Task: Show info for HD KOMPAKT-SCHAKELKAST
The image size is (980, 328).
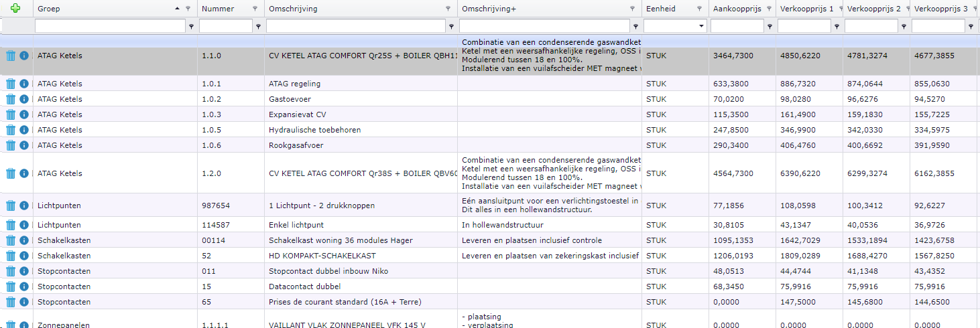Action: (24, 256)
